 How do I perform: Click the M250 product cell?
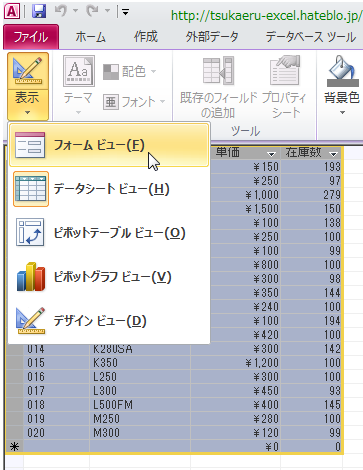(140, 419)
